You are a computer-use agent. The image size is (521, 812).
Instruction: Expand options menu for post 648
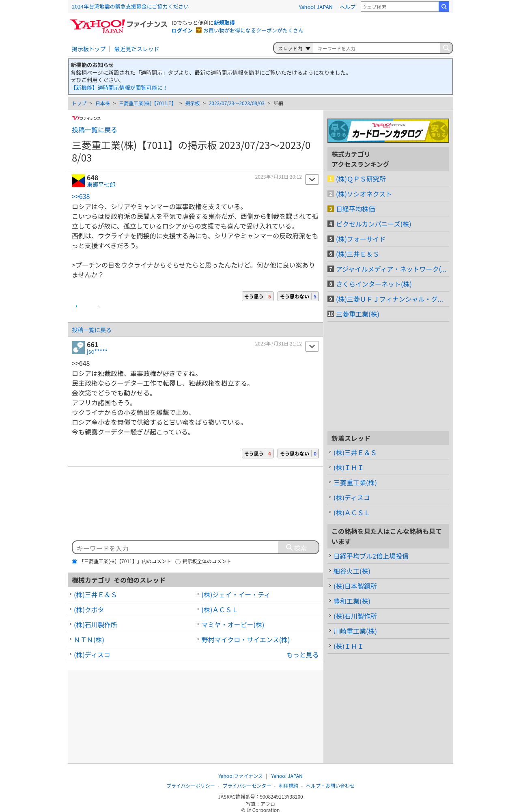(x=312, y=179)
